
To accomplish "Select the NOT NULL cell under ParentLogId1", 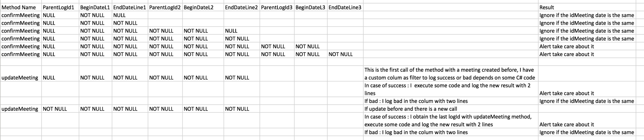I will [55, 109].
